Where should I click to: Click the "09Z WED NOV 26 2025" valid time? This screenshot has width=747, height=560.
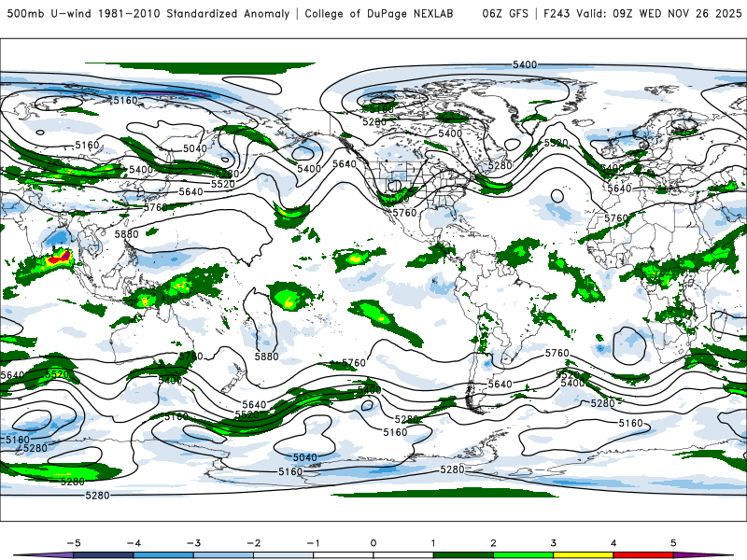pyautogui.click(x=678, y=14)
